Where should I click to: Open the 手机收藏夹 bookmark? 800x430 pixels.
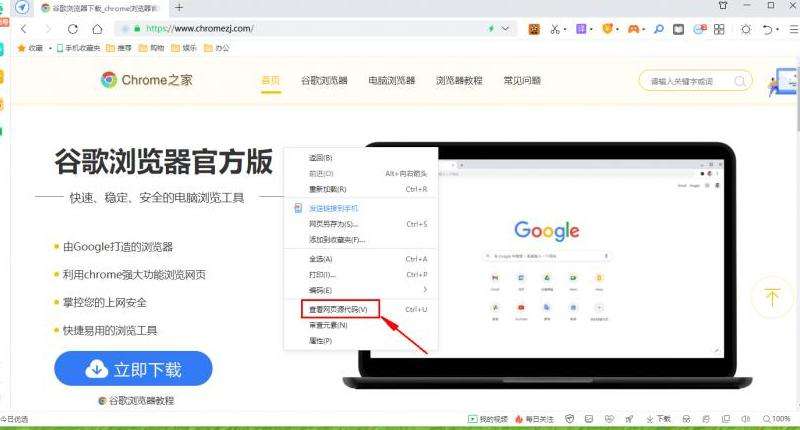(78, 48)
